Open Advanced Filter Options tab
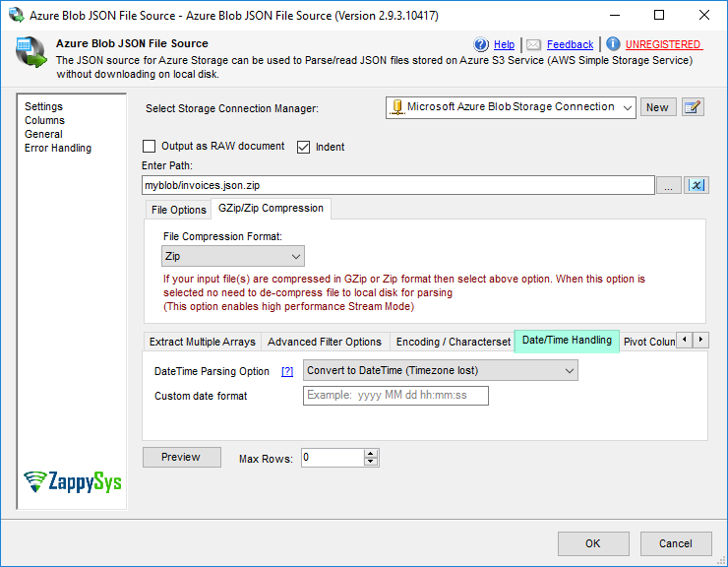The image size is (728, 567). click(x=325, y=342)
